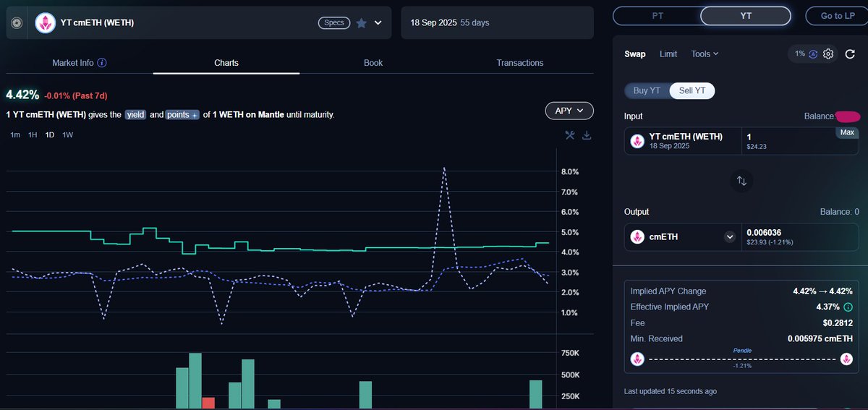Click the '55 days' remaining text
This screenshot has width=868, height=410.
coord(475,22)
